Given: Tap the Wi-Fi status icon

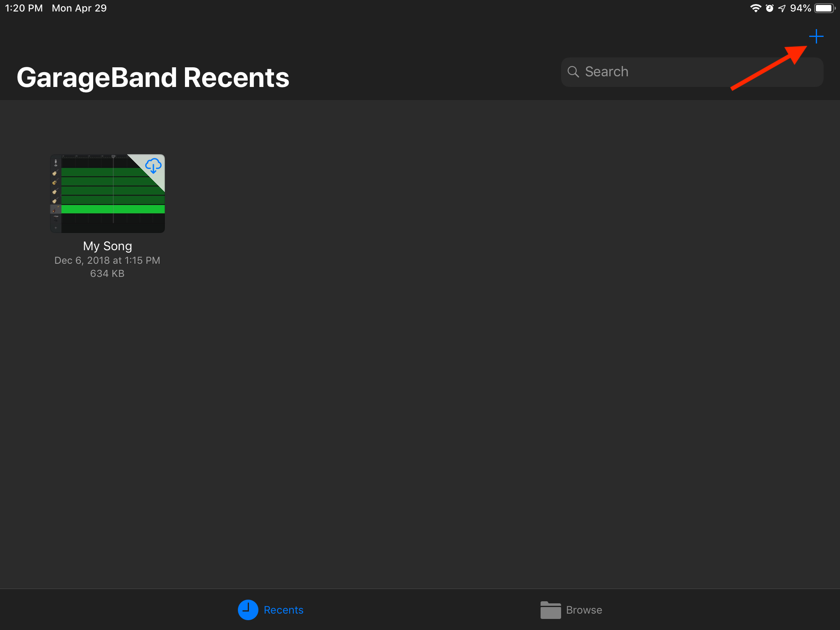Looking at the screenshot, I should click(x=756, y=8).
